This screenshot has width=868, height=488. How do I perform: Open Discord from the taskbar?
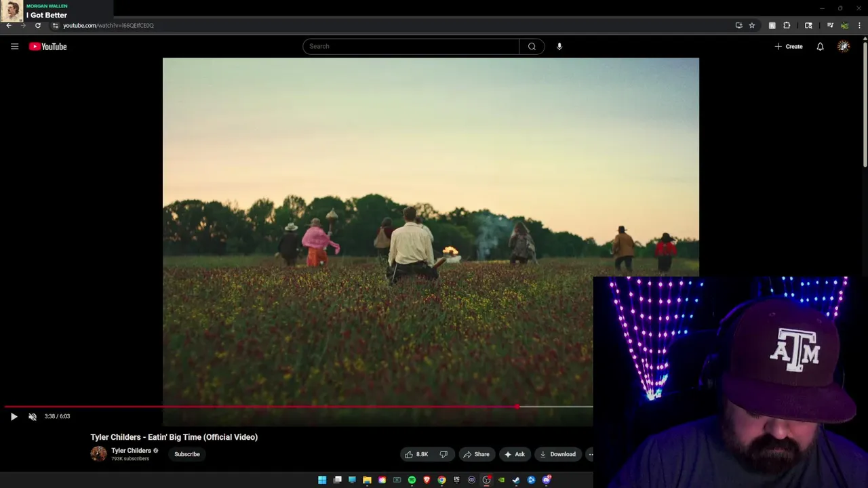[x=547, y=480]
